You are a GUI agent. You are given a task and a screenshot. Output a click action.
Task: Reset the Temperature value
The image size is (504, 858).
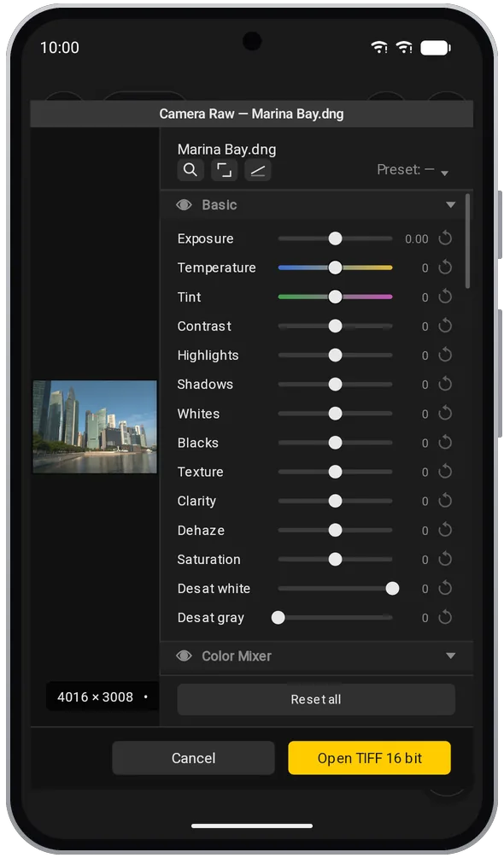(x=445, y=267)
